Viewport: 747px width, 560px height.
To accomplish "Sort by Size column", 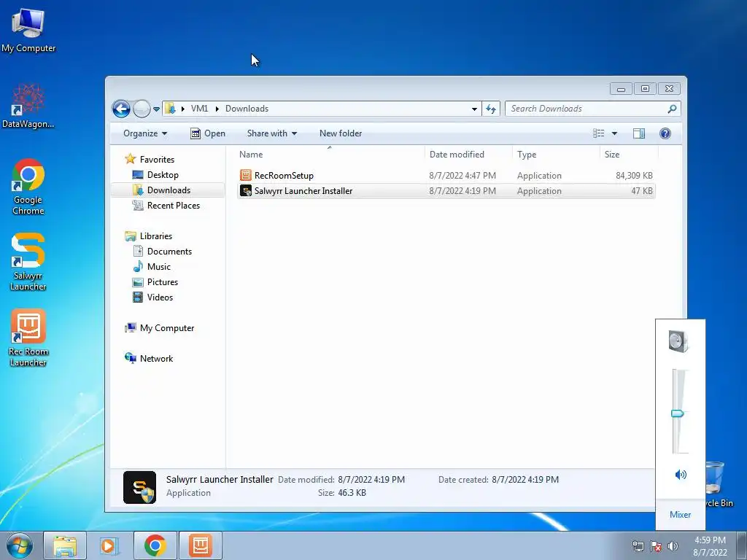I will (629, 155).
